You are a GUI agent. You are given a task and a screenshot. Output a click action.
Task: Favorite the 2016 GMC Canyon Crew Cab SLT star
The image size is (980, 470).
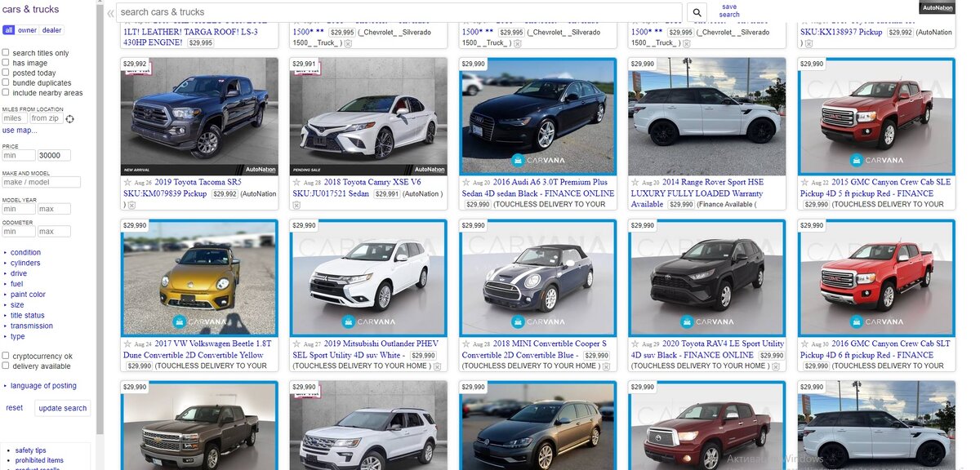pyautogui.click(x=804, y=344)
